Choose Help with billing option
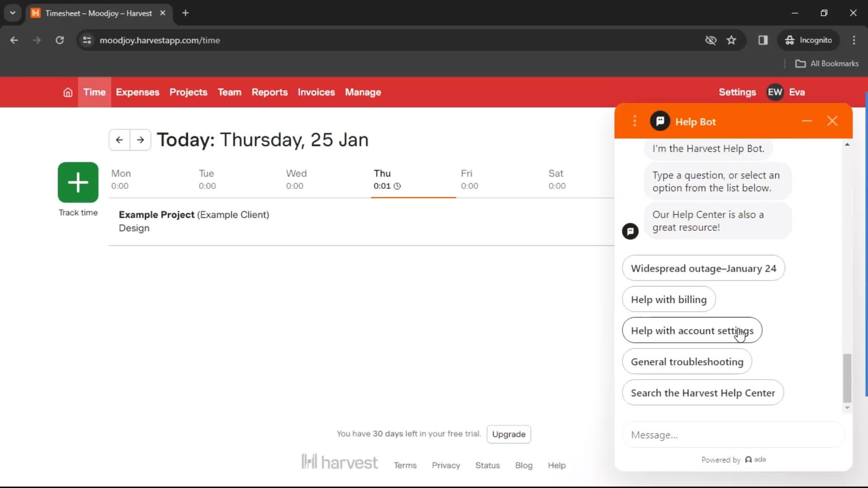Image resolution: width=868 pixels, height=488 pixels. (669, 300)
